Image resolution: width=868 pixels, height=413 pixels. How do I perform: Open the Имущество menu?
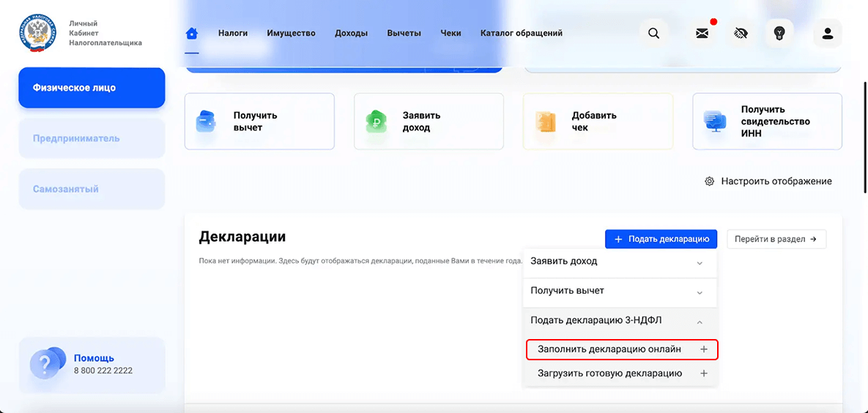coord(292,33)
